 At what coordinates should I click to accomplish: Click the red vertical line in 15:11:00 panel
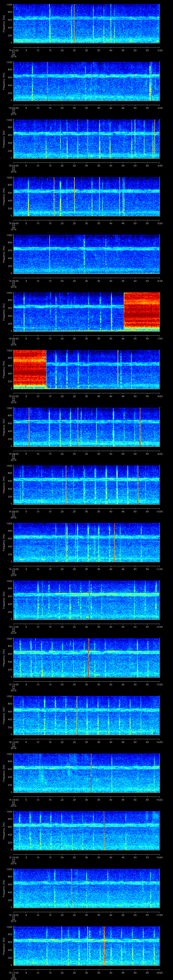point(89,600)
